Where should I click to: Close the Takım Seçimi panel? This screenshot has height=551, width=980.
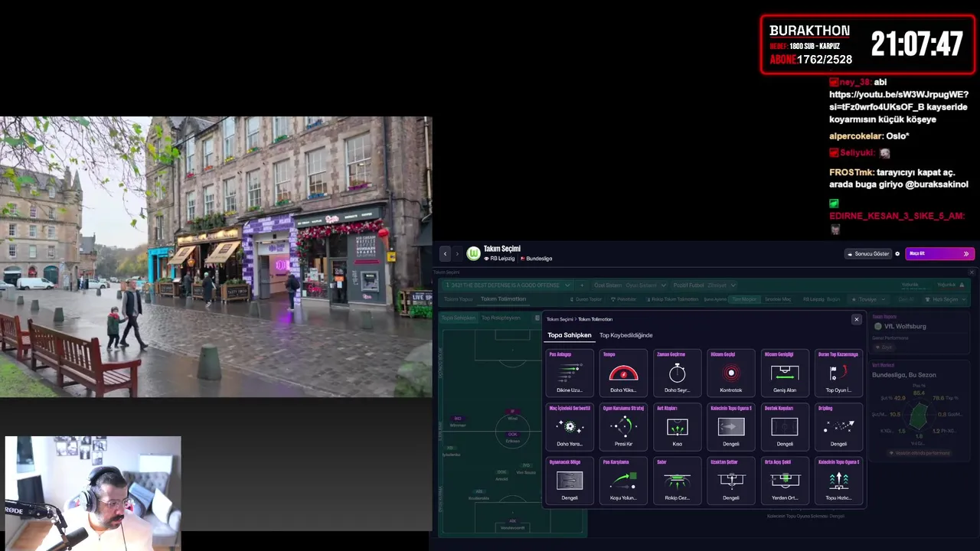tap(972, 272)
